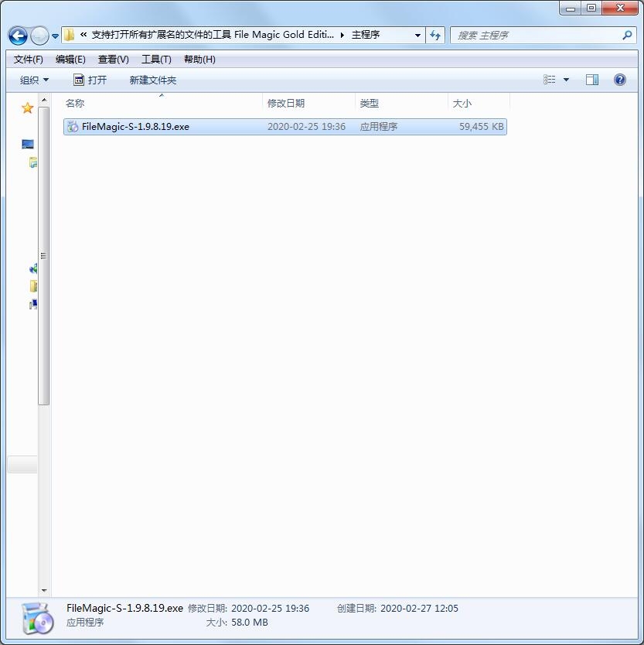Select the file name FileMagic-S-1.9.8.19.exe in list
Image resolution: width=644 pixels, height=645 pixels.
135,127
